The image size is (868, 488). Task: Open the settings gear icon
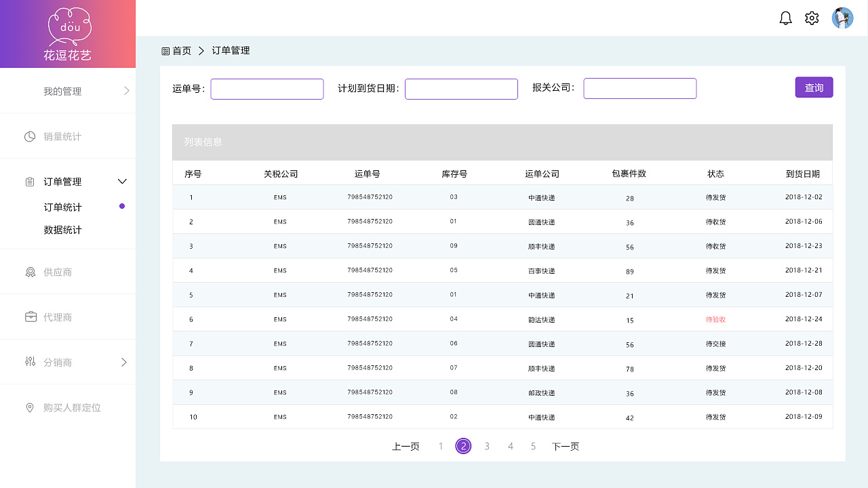812,18
